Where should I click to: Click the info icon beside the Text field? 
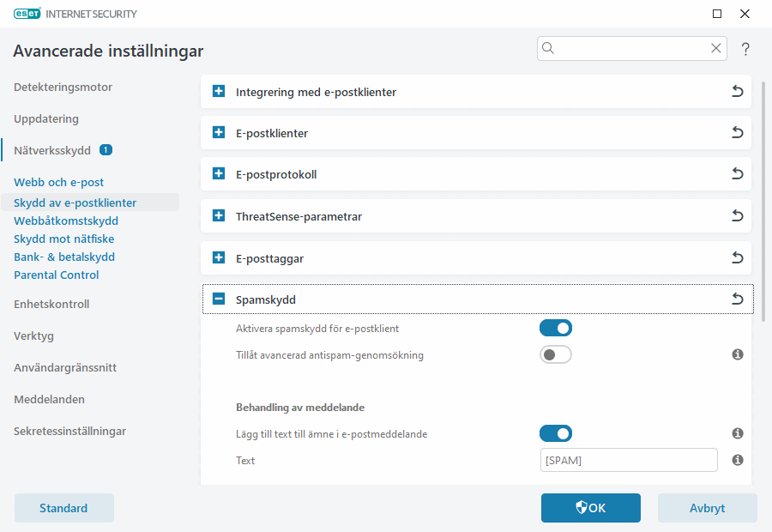tap(737, 460)
